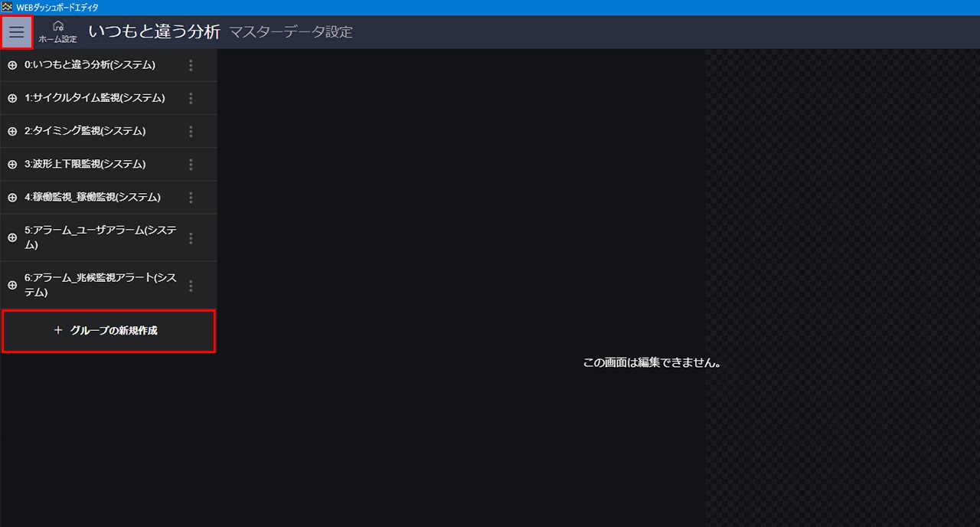The height and width of the screenshot is (527, 980).
Task: Click the グループの新規作成 button
Action: tap(108, 331)
